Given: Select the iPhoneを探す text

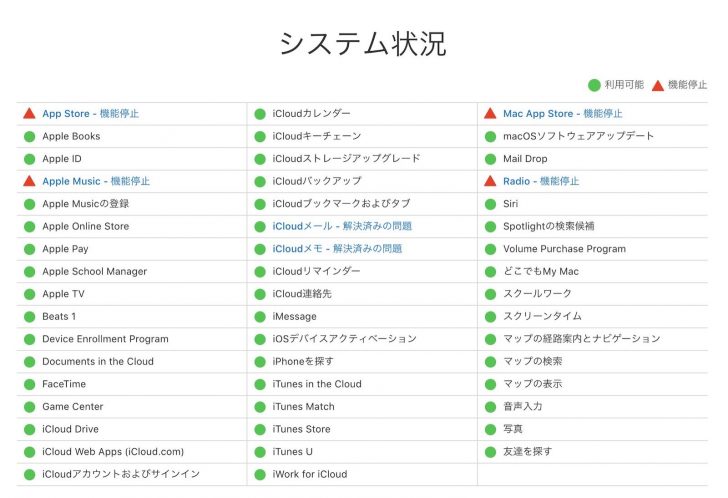Looking at the screenshot, I should 303,362.
